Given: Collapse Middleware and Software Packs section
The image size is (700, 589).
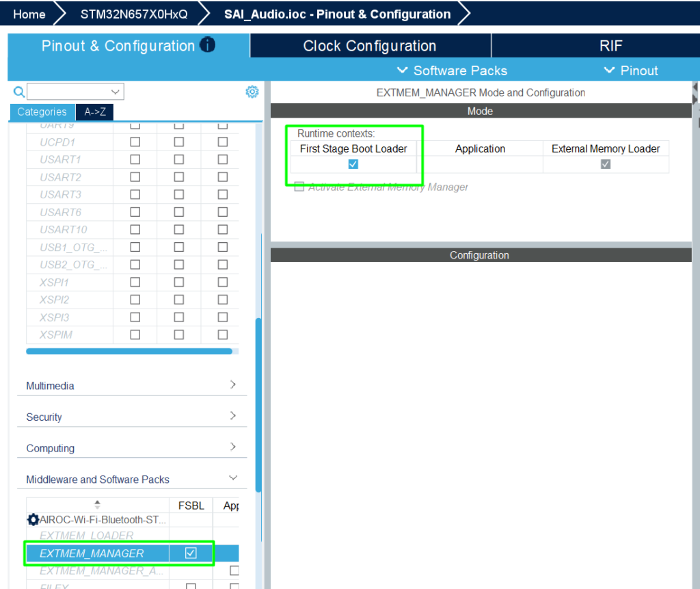Looking at the screenshot, I should pos(233,478).
